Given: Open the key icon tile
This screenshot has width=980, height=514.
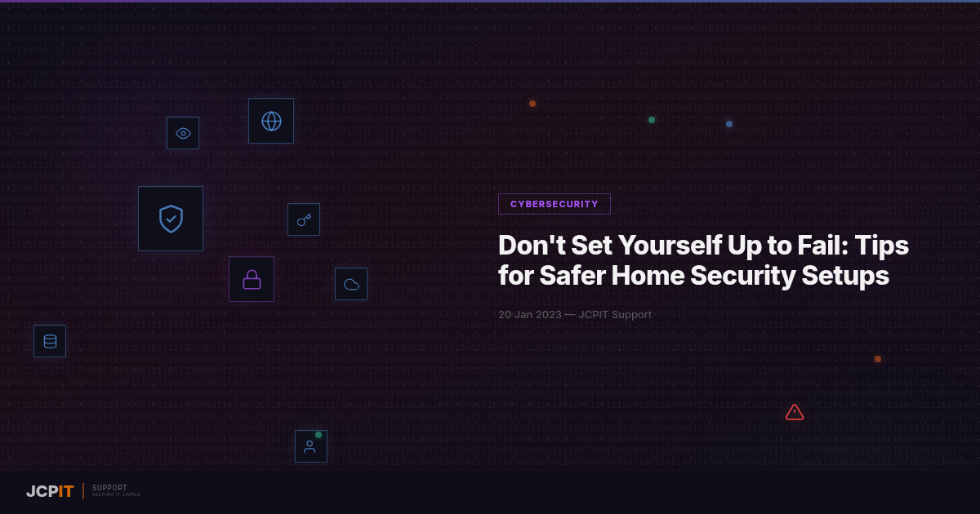Looking at the screenshot, I should [304, 219].
